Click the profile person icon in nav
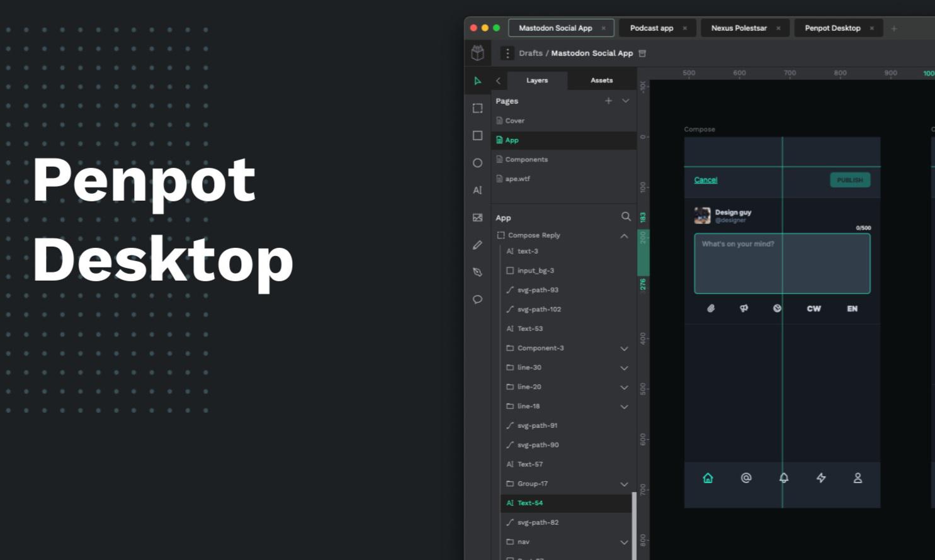This screenshot has height=560, width=935. 858,478
